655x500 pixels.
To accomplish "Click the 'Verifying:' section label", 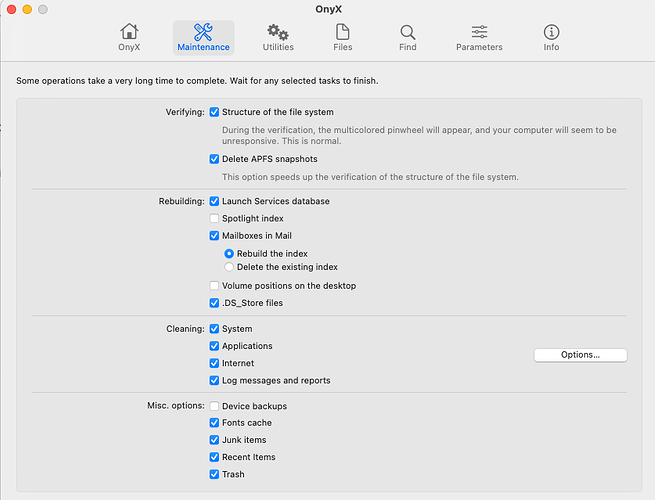I will click(x=185, y=112).
